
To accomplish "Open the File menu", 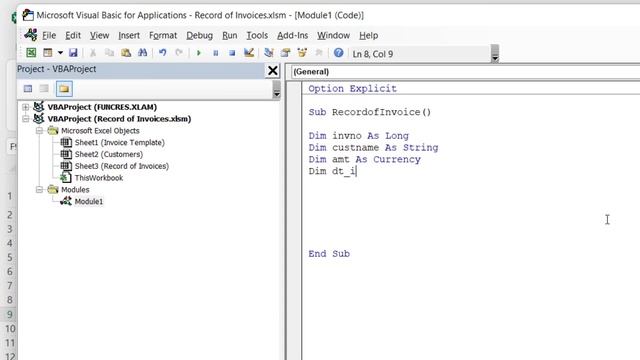I will click(49, 36).
